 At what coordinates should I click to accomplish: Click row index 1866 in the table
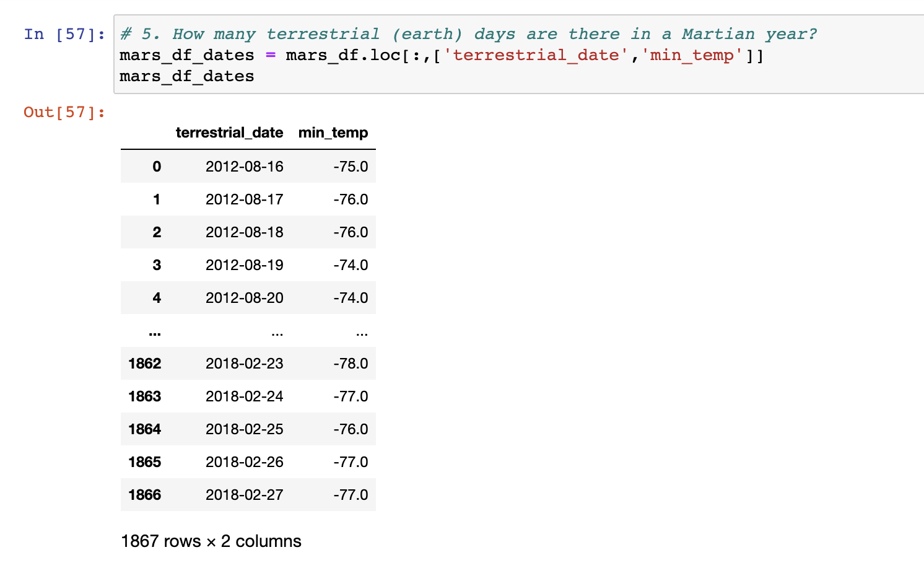point(145,495)
